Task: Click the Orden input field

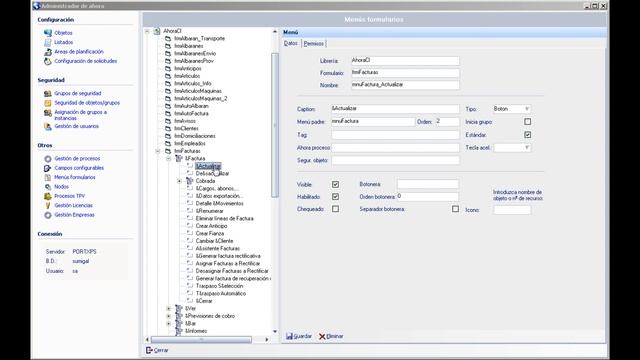Action: tap(447, 122)
